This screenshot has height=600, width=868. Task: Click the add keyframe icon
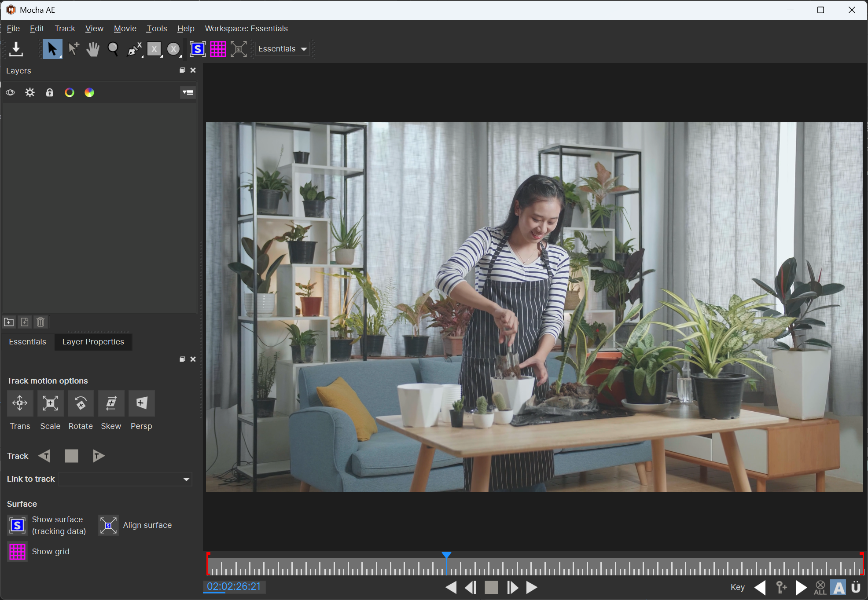pos(781,587)
